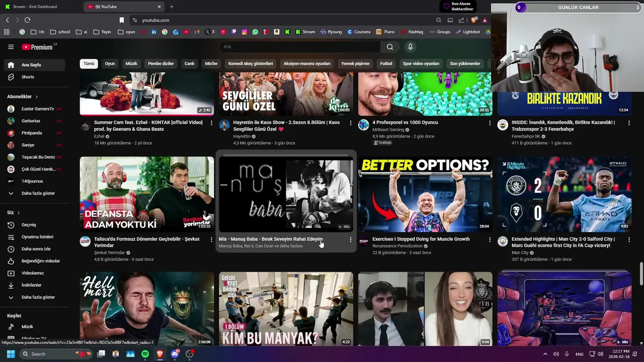The height and width of the screenshot is (362, 644).
Task: Open Kim Bu Manyak? video thumbnail
Action: [286, 309]
